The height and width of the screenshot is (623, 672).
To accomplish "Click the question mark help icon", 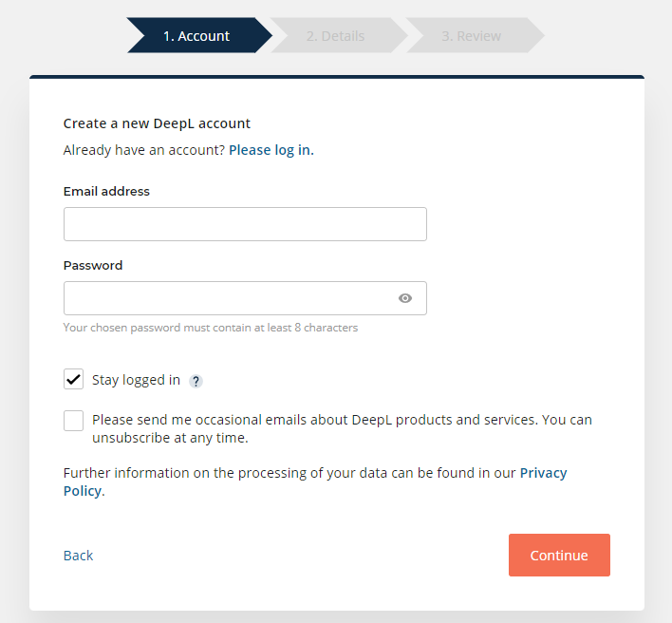I will coord(196,381).
